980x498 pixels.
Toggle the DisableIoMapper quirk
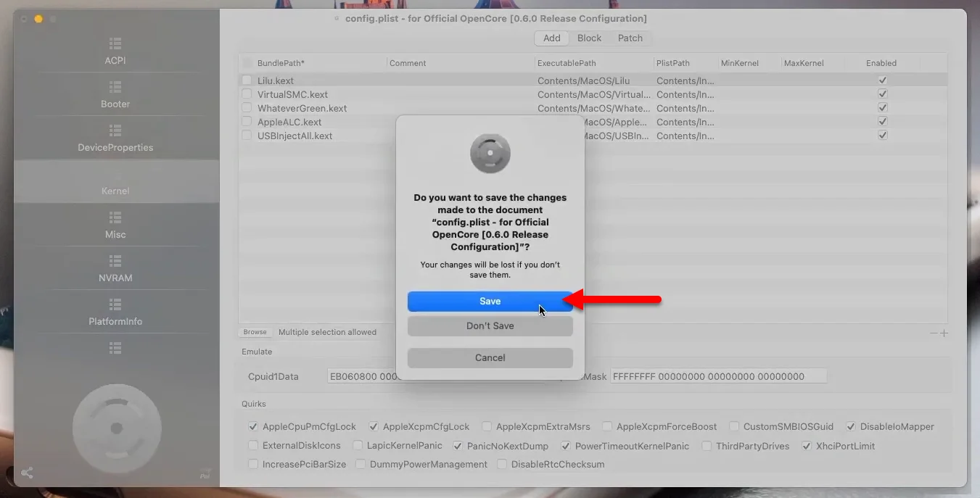click(851, 427)
